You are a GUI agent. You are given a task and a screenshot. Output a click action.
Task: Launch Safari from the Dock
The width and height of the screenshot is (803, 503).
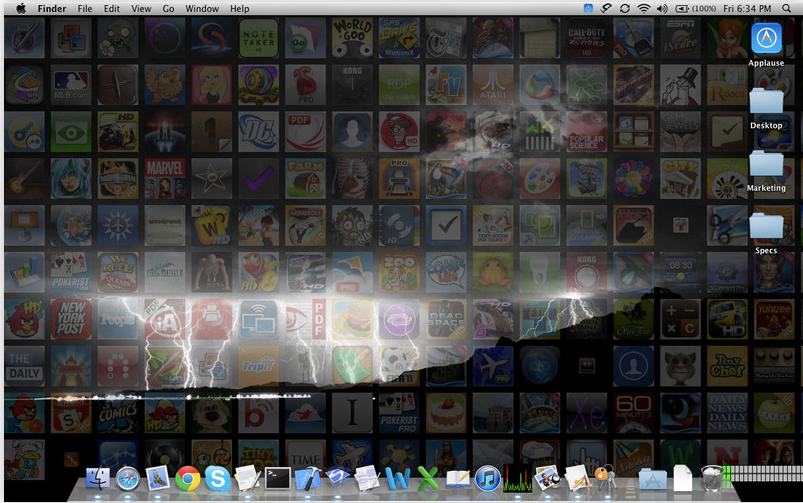[128, 479]
